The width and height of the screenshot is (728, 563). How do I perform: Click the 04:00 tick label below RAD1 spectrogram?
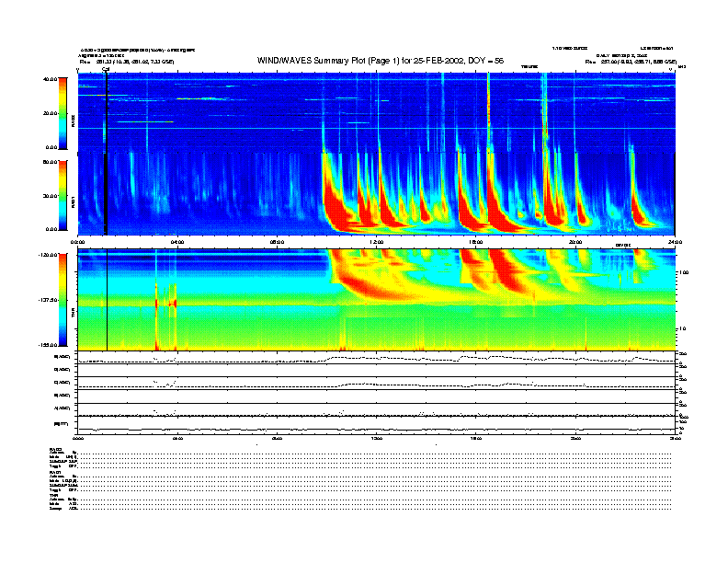pyautogui.click(x=177, y=242)
